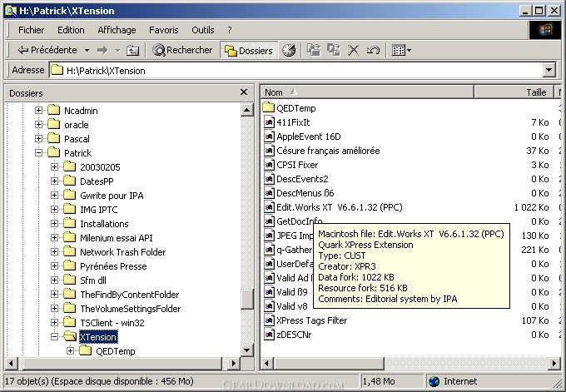The width and height of the screenshot is (566, 392).
Task: Select the AppleEvent 16D file icon
Action: point(269,136)
